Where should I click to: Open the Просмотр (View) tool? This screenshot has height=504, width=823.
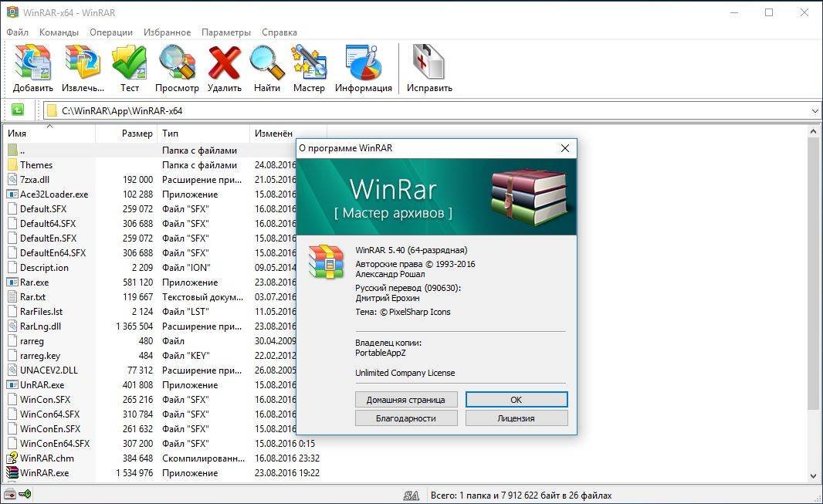point(177,63)
